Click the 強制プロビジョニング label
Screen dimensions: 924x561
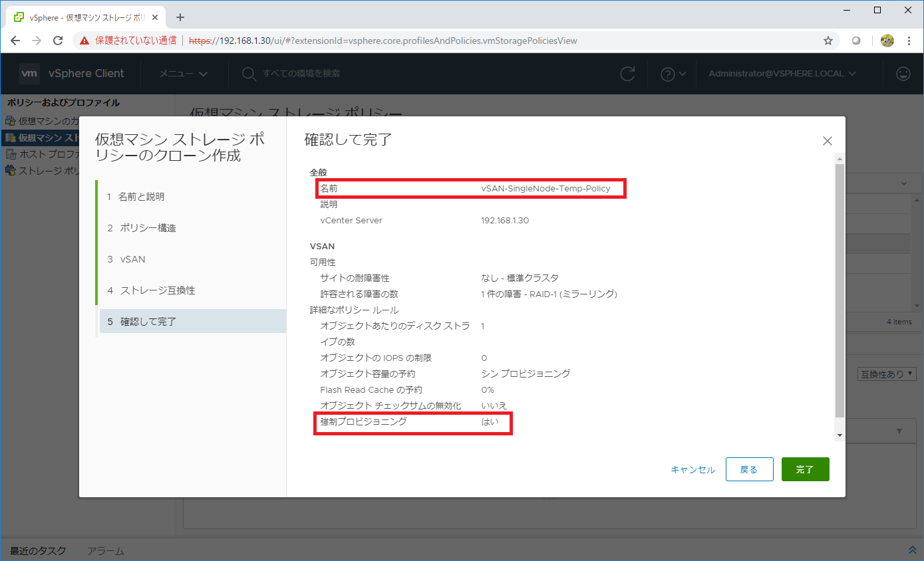pos(363,421)
